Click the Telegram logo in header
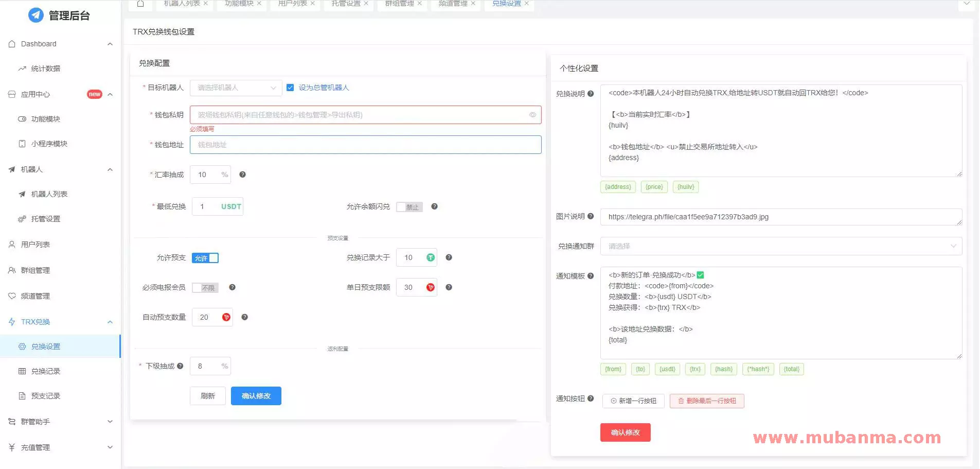Image resolution: width=980 pixels, height=469 pixels. [35, 15]
